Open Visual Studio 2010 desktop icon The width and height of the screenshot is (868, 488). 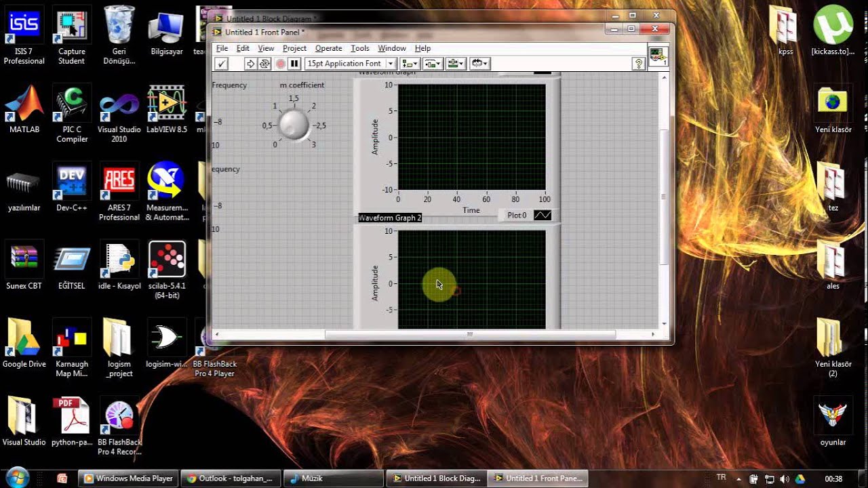pyautogui.click(x=119, y=115)
